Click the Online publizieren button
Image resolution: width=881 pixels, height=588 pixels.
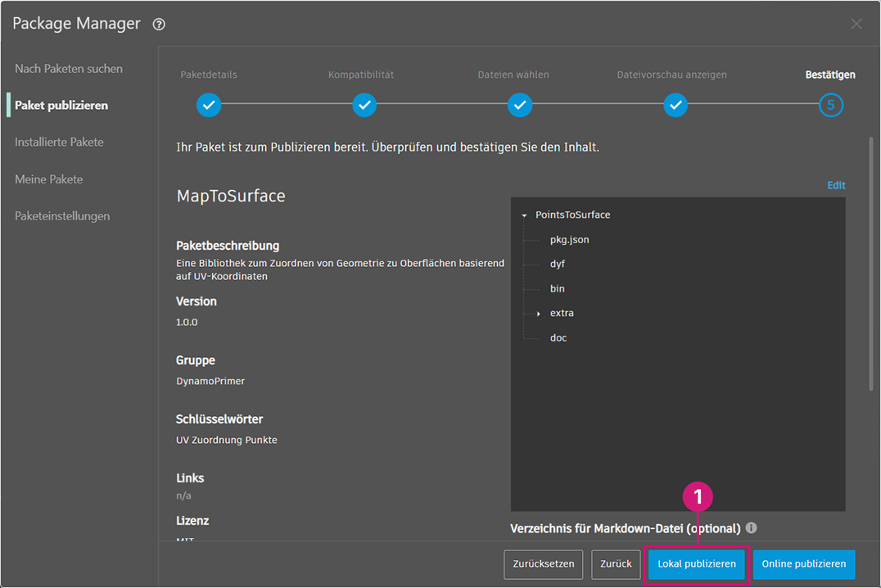click(x=804, y=563)
